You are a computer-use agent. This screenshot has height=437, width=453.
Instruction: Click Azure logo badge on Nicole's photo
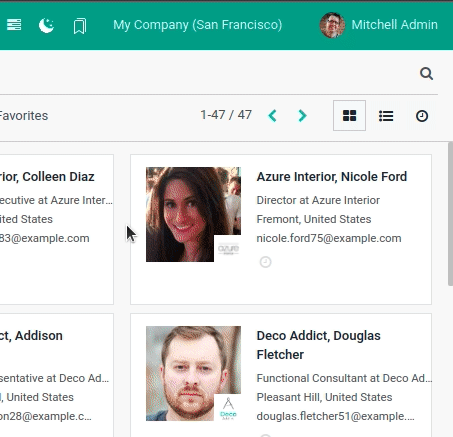click(228, 249)
